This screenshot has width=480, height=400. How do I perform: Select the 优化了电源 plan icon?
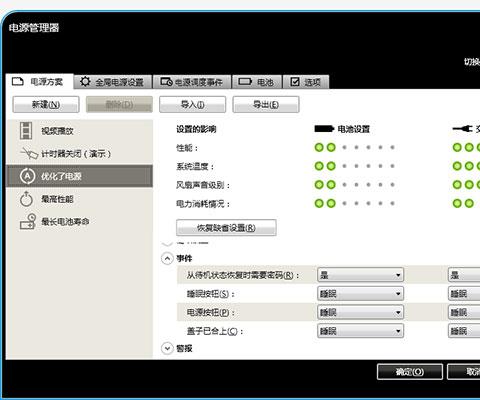[27, 176]
